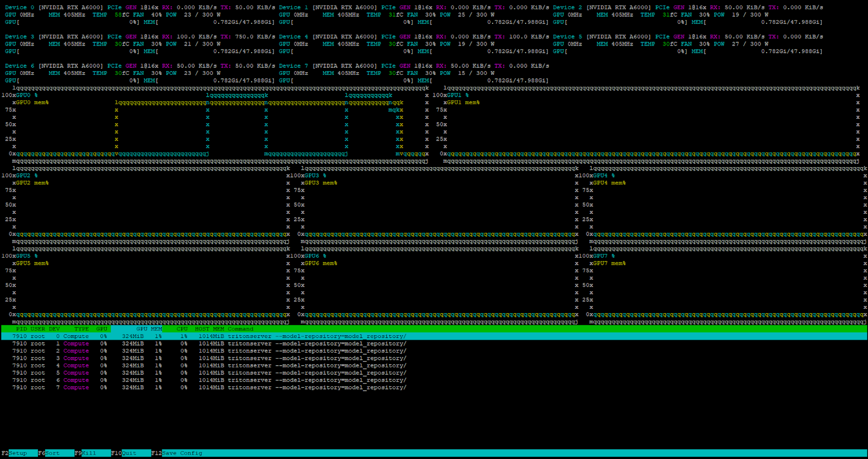Viewport: 868px width, 459px height.
Task: Click the 'GPU0 mem%' graph legend
Action: (32, 103)
